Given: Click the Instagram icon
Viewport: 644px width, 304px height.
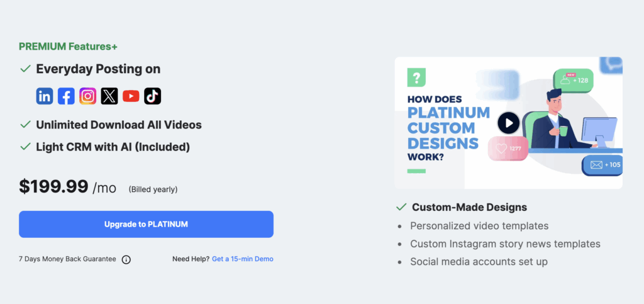Looking at the screenshot, I should click(88, 96).
